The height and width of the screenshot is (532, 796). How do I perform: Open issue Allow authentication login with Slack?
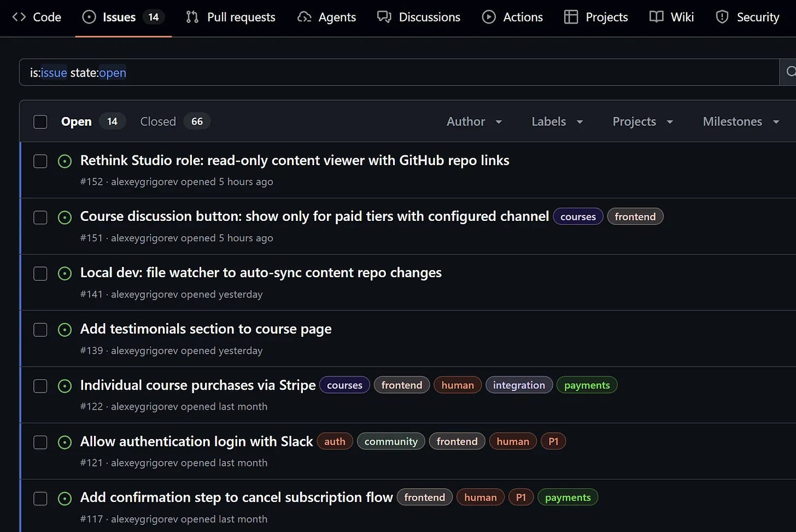196,441
